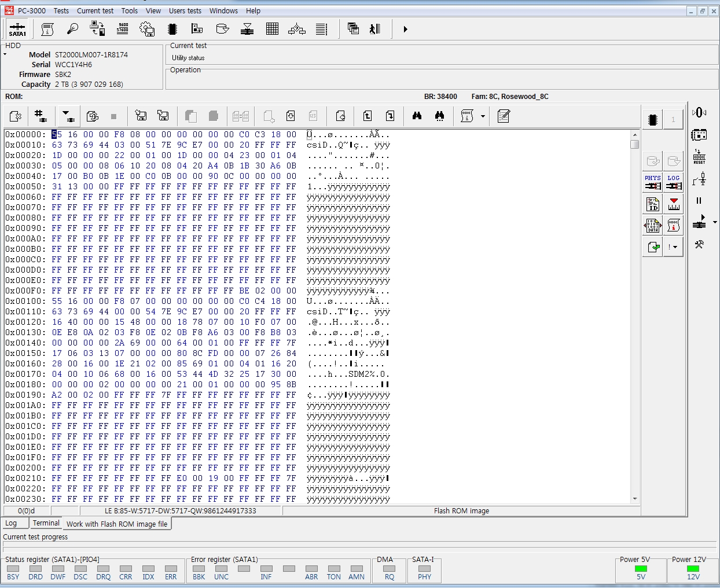
Task: Switch to the Terminal tab
Action: click(x=46, y=523)
